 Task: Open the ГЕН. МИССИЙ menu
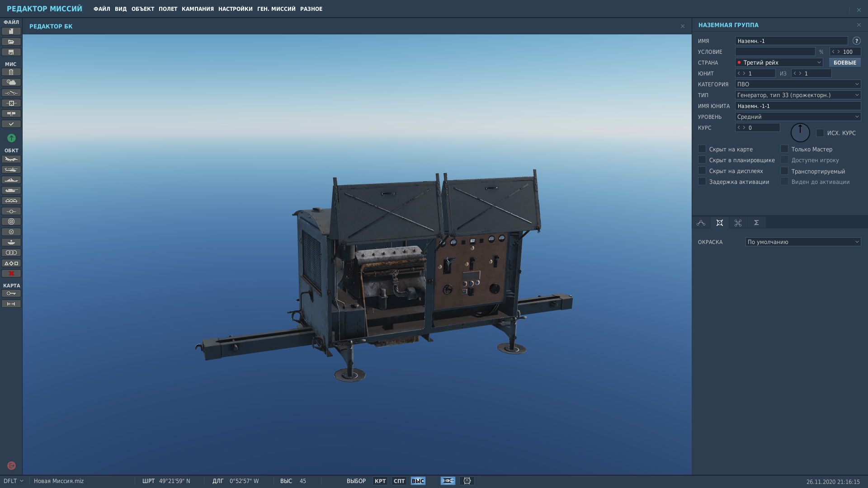(276, 9)
